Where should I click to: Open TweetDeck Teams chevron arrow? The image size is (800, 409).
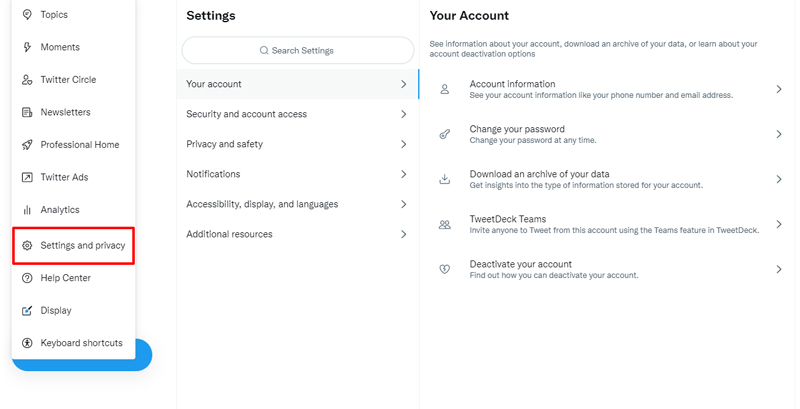(779, 224)
